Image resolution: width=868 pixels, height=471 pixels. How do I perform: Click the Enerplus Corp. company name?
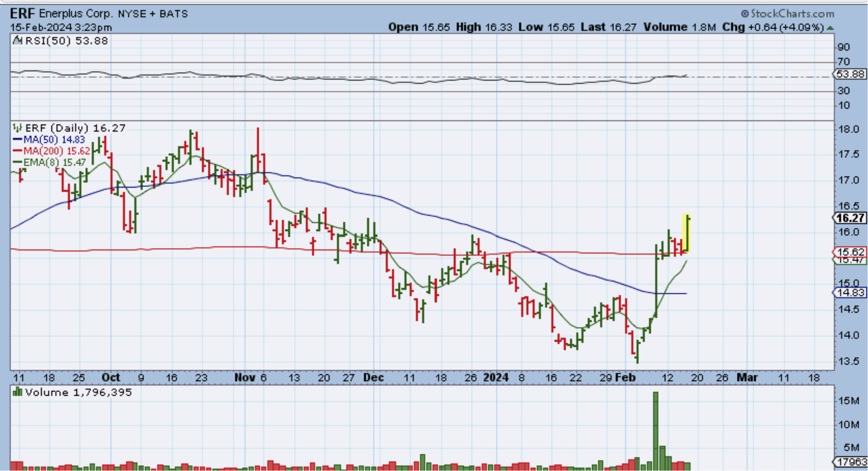[x=76, y=14]
